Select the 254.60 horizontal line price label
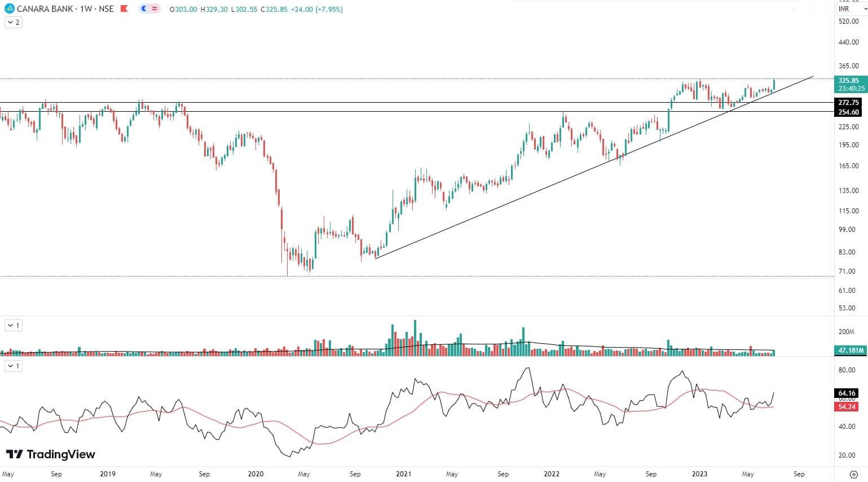Image resolution: width=868 pixels, height=482 pixels. tap(849, 112)
